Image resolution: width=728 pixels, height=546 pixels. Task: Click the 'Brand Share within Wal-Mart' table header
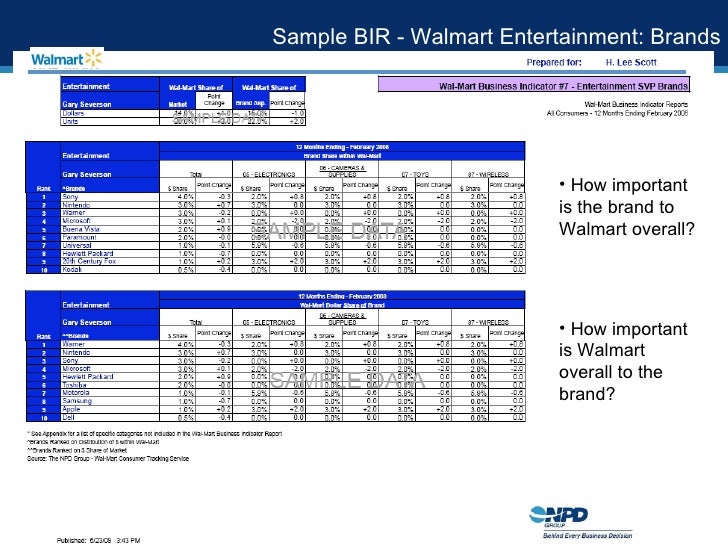342,156
